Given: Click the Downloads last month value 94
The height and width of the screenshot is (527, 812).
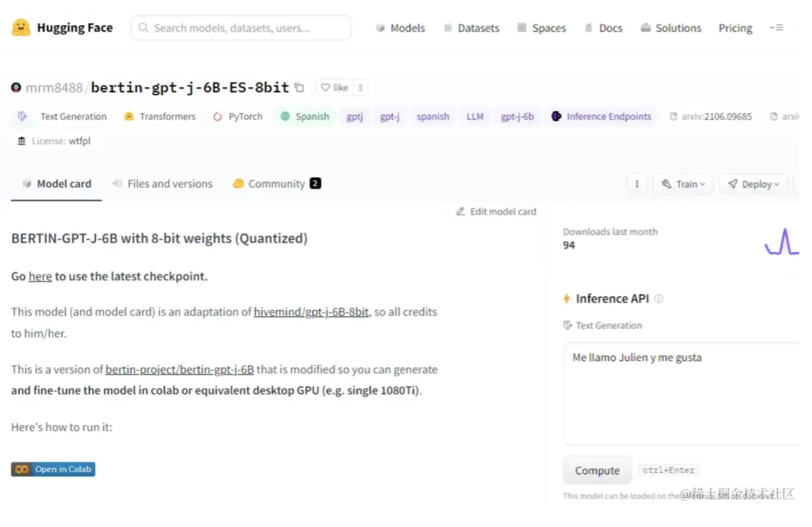Looking at the screenshot, I should pyautogui.click(x=569, y=245).
